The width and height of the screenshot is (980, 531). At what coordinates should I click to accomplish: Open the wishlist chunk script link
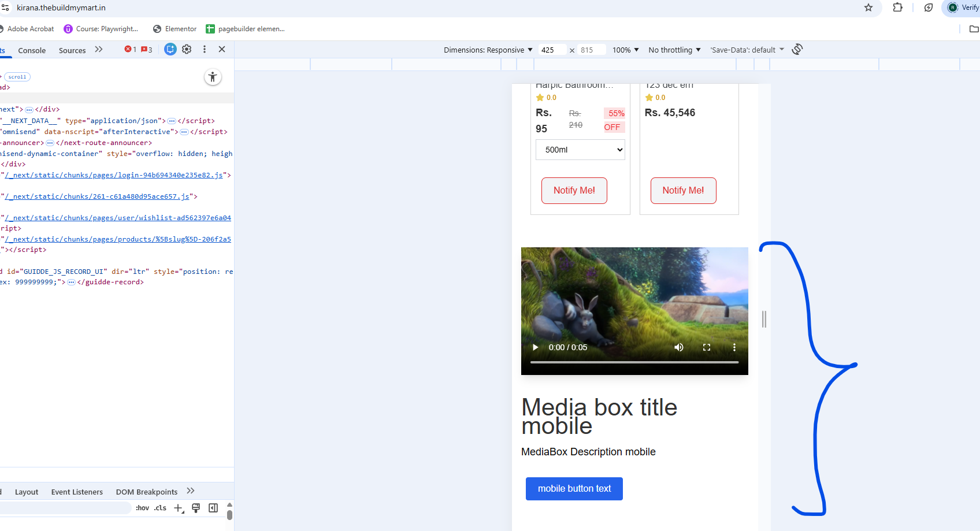pos(118,218)
